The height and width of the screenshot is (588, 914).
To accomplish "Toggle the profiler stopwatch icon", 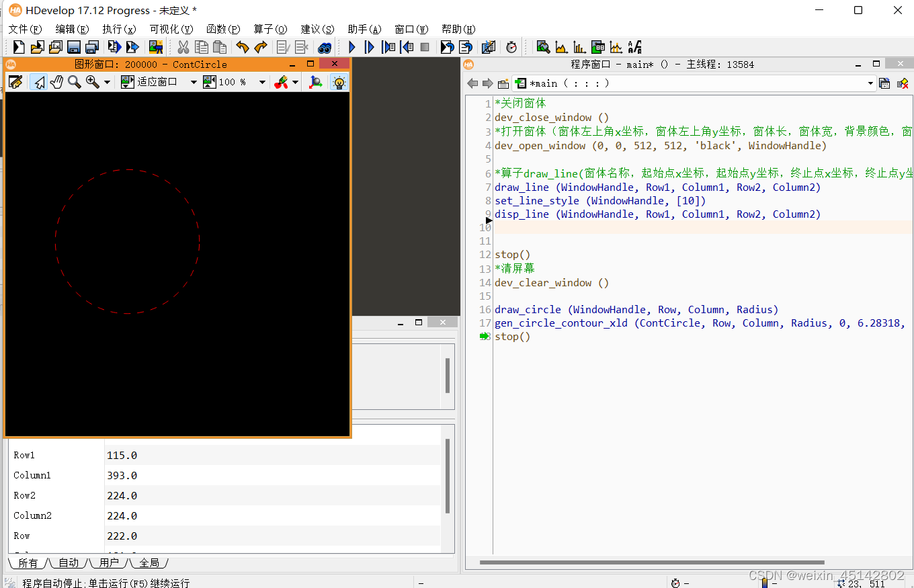I will [511, 47].
